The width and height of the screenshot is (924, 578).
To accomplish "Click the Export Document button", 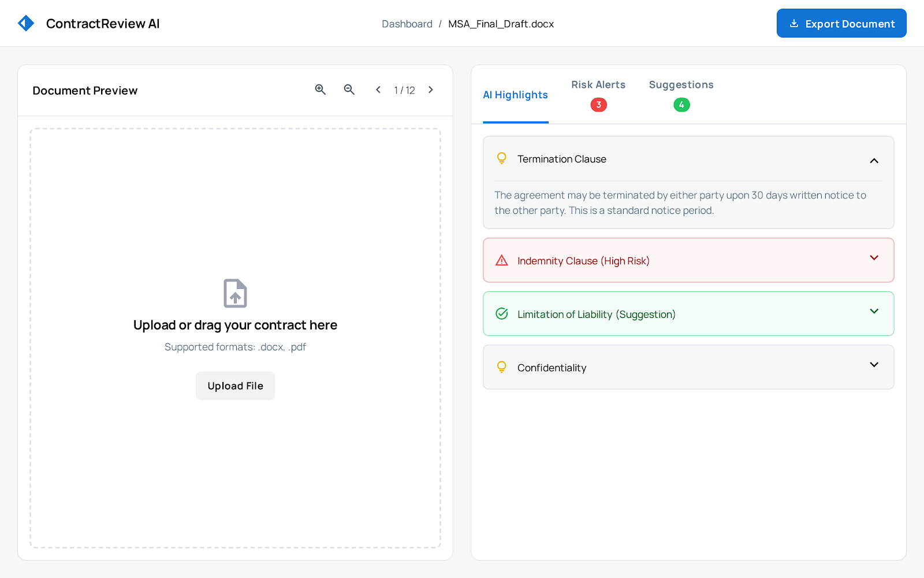I will click(841, 24).
